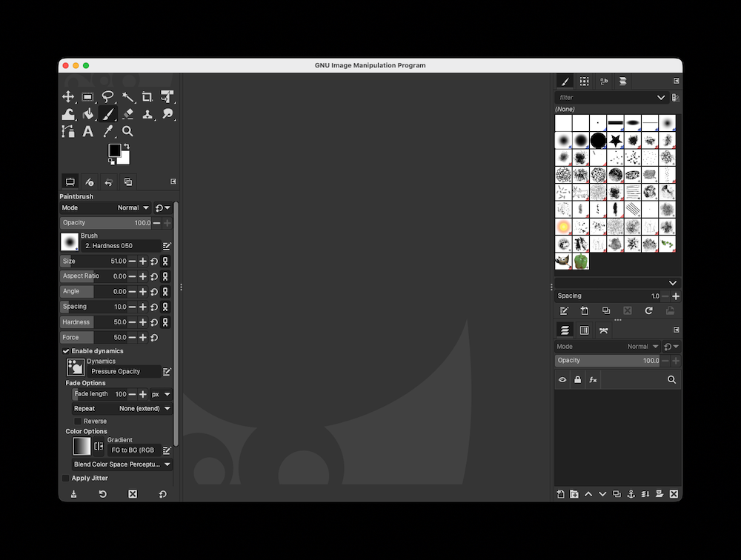741x560 pixels.
Task: Open the Pressure Opacity dynamics editor
Action: point(167,370)
